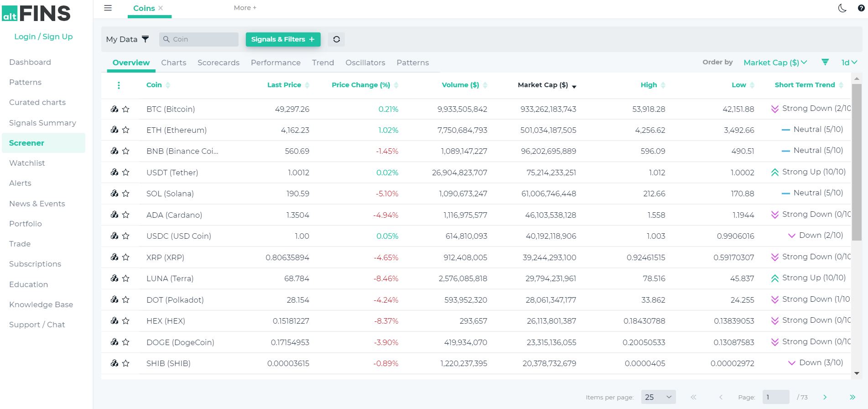Star ADA (Cardano) as favorite
The image size is (868, 409).
pos(126,215)
